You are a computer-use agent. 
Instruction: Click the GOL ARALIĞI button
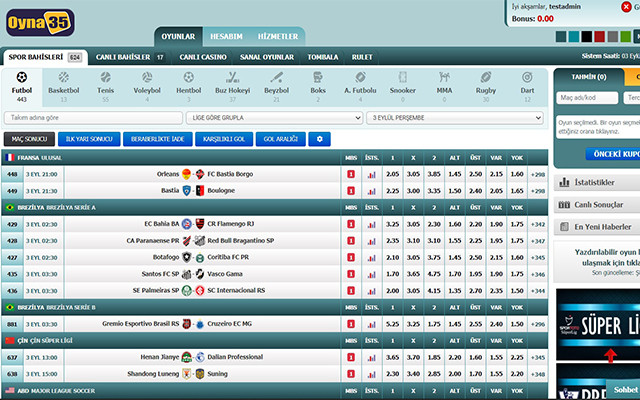point(280,139)
